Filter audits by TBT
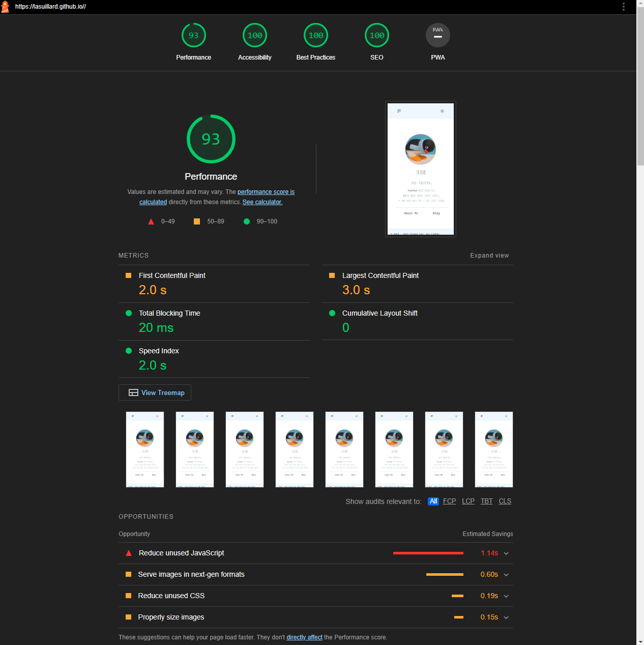644x645 pixels. 486,501
